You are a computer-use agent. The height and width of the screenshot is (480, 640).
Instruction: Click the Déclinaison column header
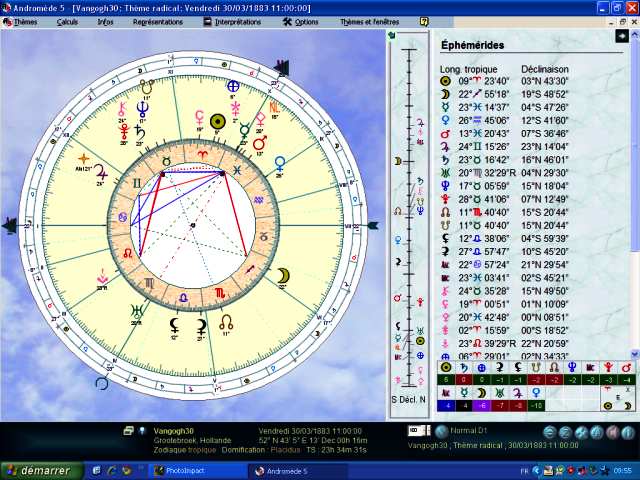545,69
